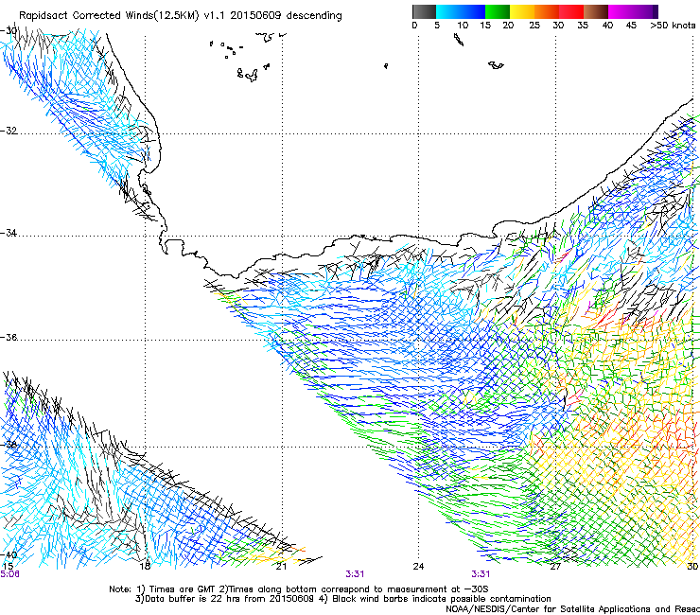Click the '27' longitude axis label
700x615 pixels.
click(x=555, y=567)
